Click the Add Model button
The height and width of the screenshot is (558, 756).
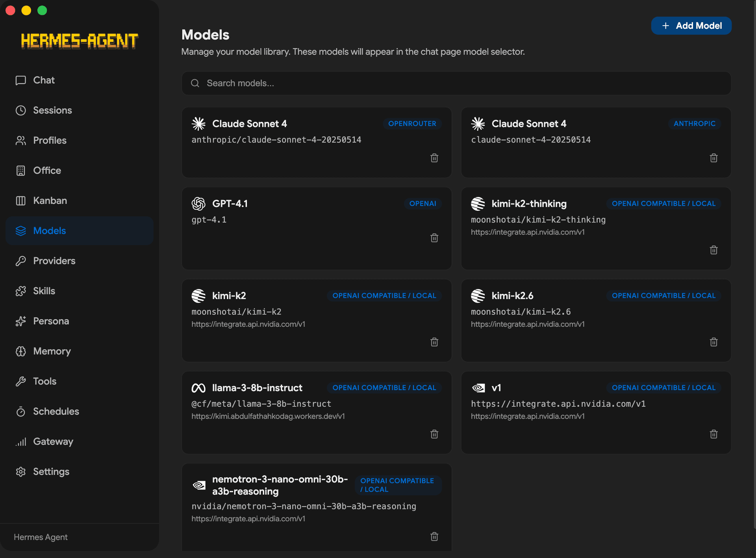click(691, 26)
